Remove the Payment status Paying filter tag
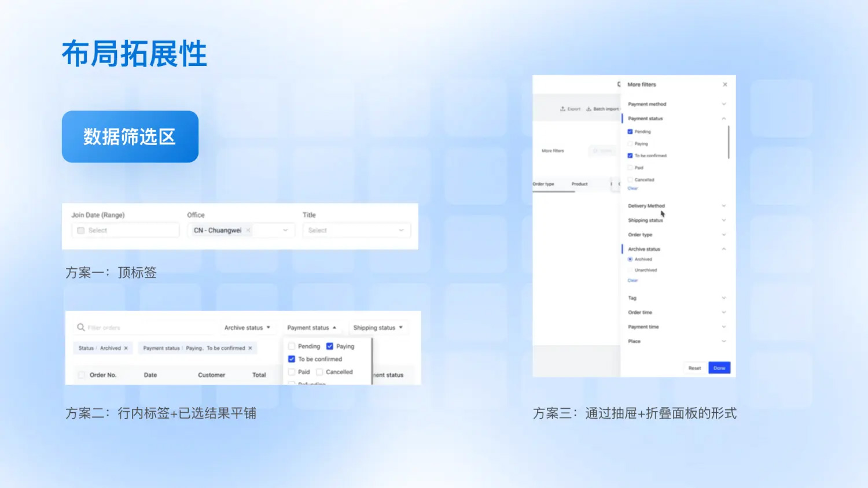This screenshot has width=868, height=488. point(250,348)
